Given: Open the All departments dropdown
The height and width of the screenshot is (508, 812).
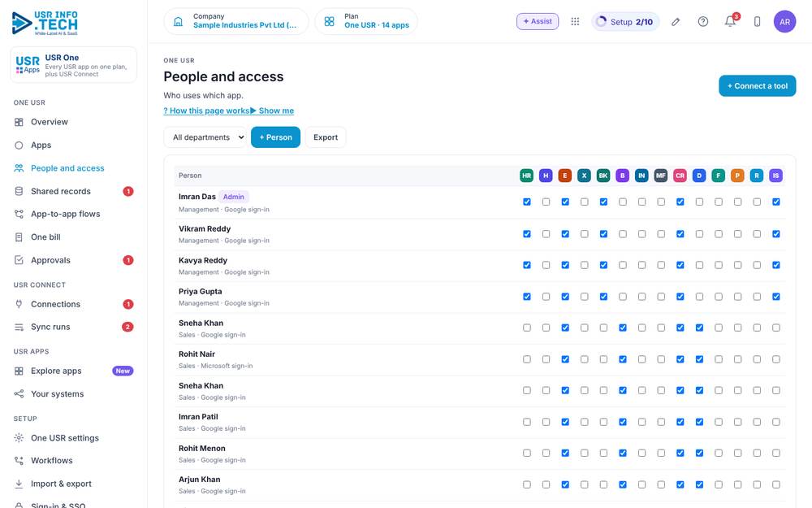Looking at the screenshot, I should [205, 137].
